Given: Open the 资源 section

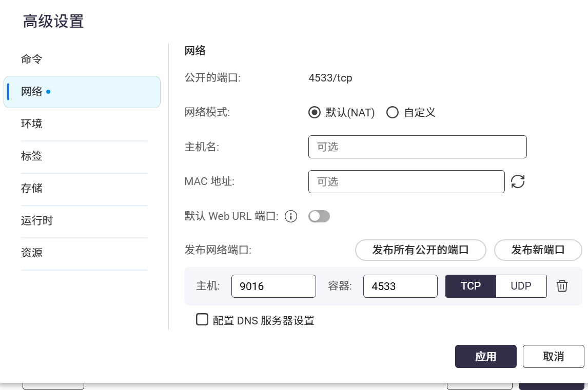Looking at the screenshot, I should click(x=32, y=253).
